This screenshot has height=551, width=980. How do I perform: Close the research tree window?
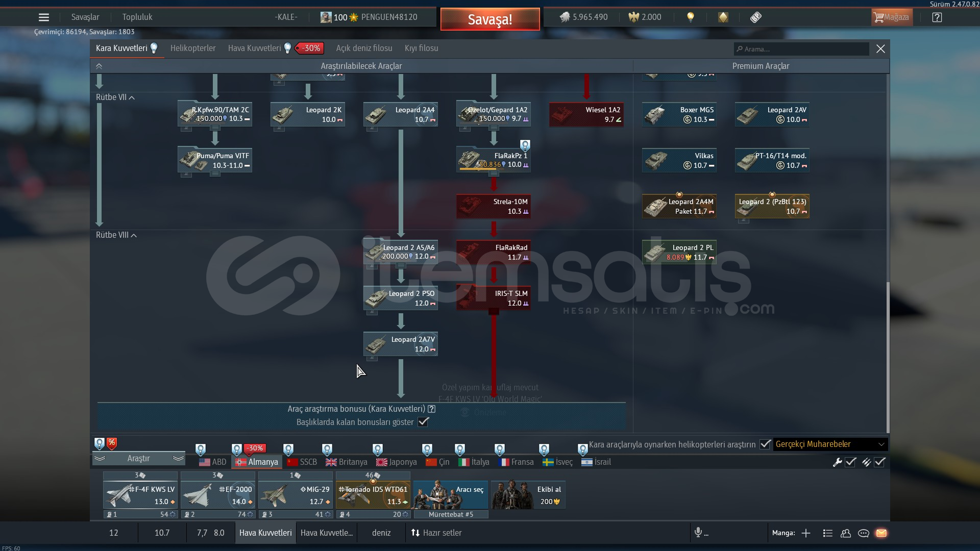coord(880,49)
